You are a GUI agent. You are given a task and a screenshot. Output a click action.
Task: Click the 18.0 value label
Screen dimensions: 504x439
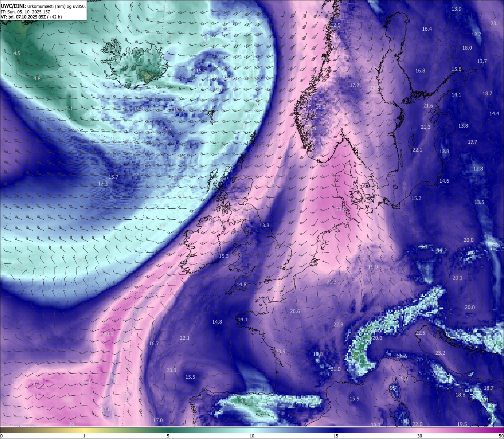467,48
